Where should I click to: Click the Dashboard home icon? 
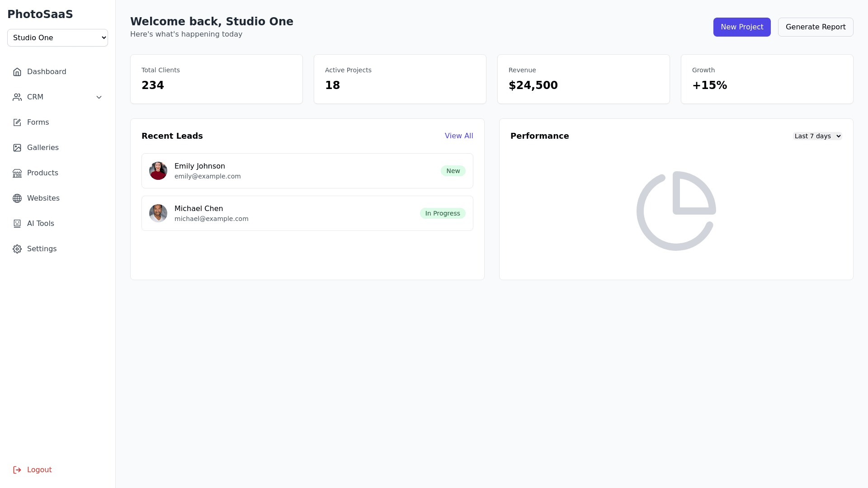(x=17, y=72)
